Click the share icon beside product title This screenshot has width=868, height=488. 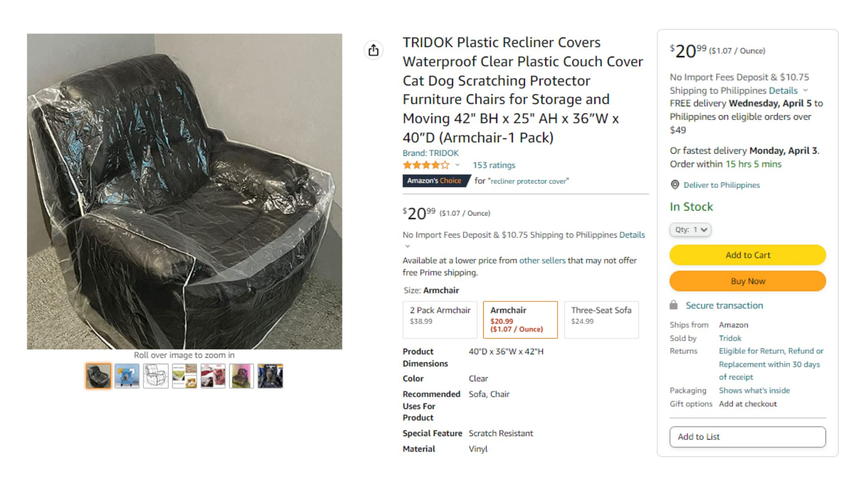[373, 50]
